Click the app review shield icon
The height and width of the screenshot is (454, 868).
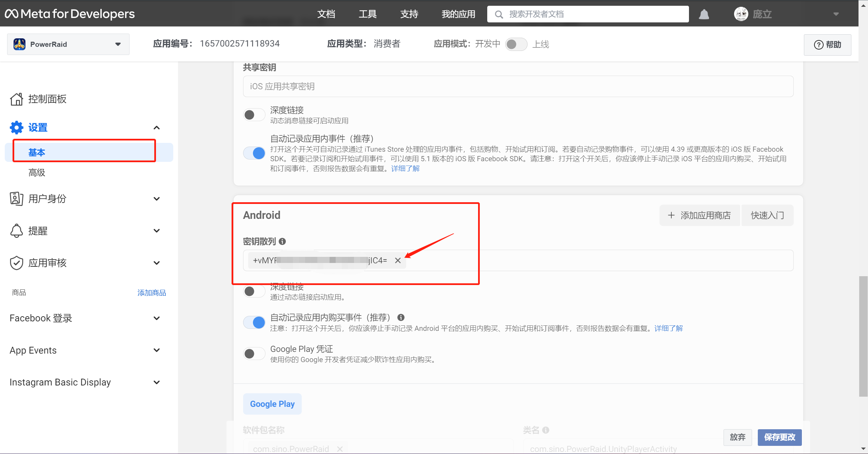(16, 263)
